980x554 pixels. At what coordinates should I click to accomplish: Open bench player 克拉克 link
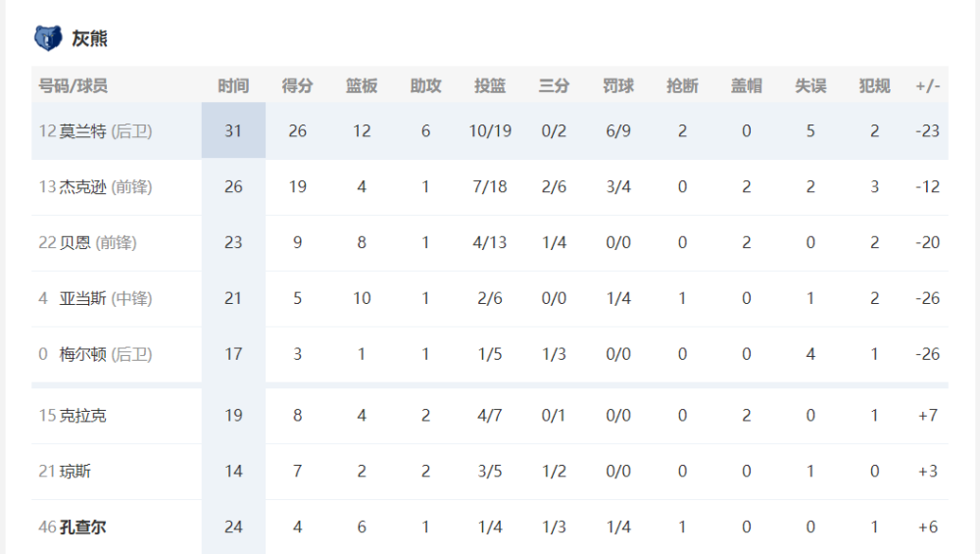click(x=82, y=415)
